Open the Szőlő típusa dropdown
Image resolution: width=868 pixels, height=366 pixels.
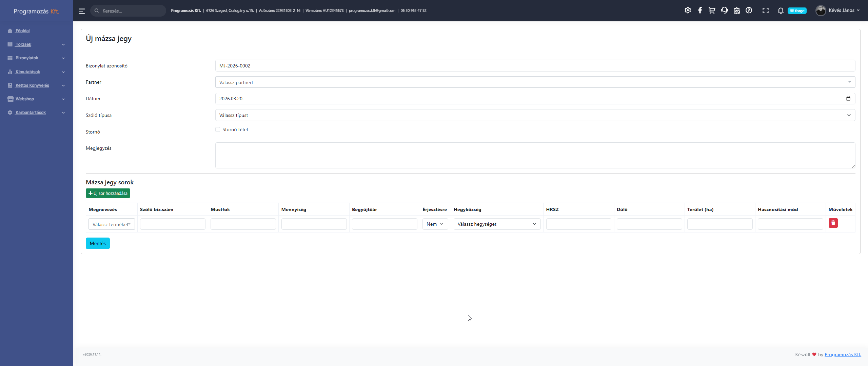tap(535, 115)
